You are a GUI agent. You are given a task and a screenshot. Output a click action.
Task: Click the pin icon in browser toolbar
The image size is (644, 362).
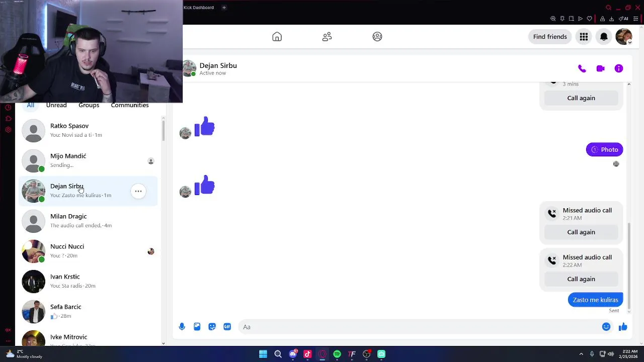pyautogui.click(x=562, y=19)
